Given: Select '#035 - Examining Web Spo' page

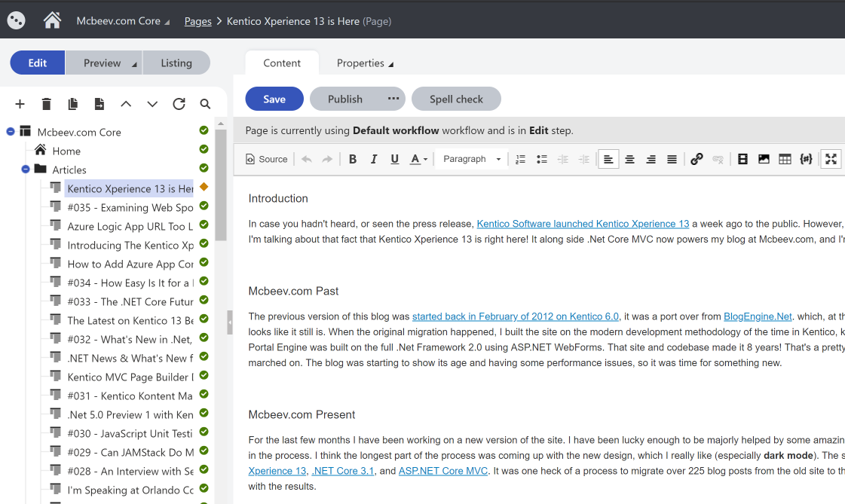Looking at the screenshot, I should tap(130, 208).
